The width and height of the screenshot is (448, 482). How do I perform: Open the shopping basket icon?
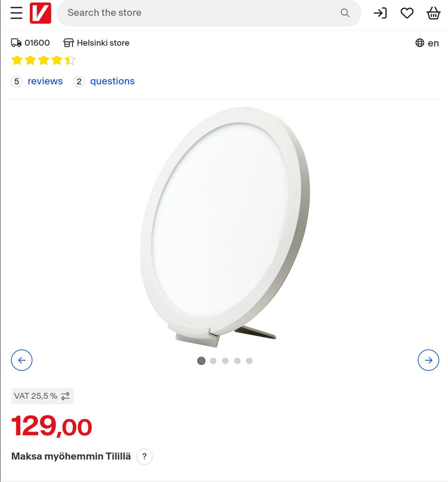(434, 13)
